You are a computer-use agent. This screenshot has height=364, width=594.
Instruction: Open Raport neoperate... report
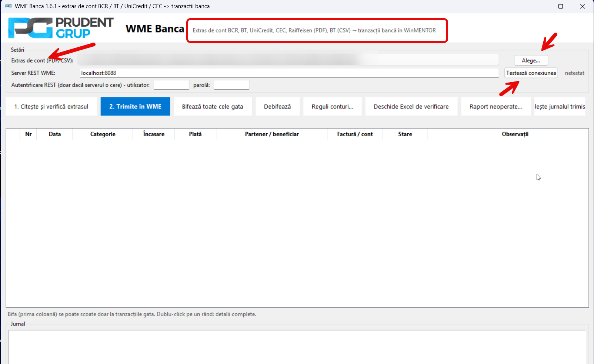[495, 107]
